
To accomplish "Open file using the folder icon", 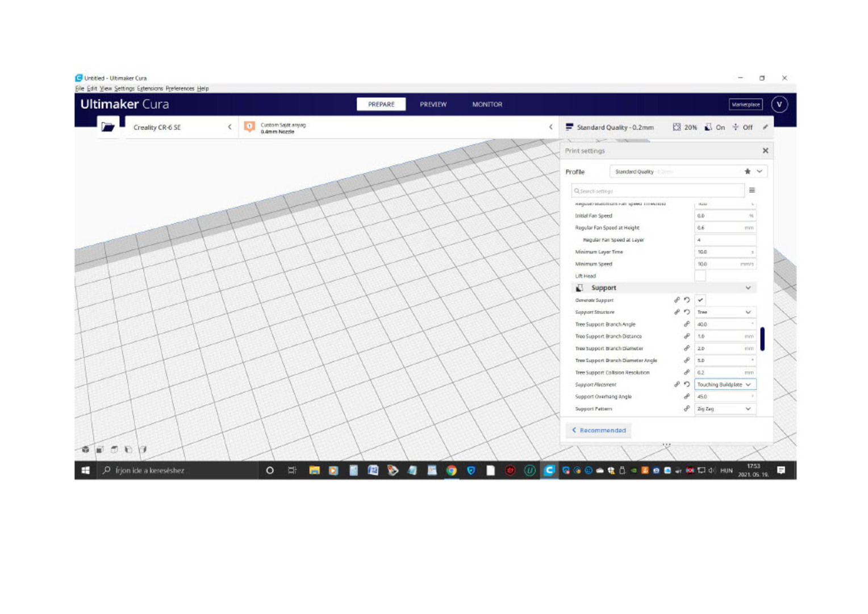I will [108, 127].
